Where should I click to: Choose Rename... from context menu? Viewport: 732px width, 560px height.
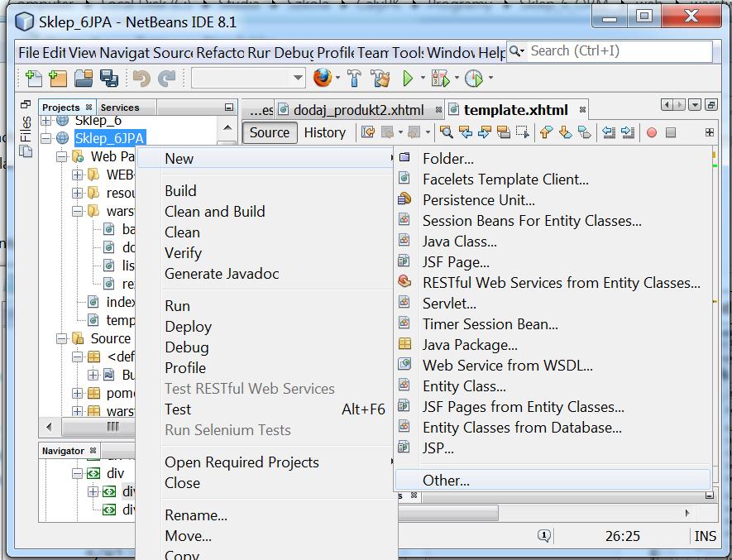[x=196, y=515]
